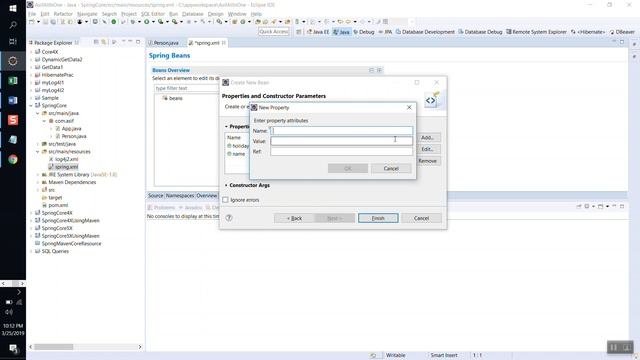Open the Hibernate perspective
The height and width of the screenshot is (360, 640).
(x=588, y=32)
